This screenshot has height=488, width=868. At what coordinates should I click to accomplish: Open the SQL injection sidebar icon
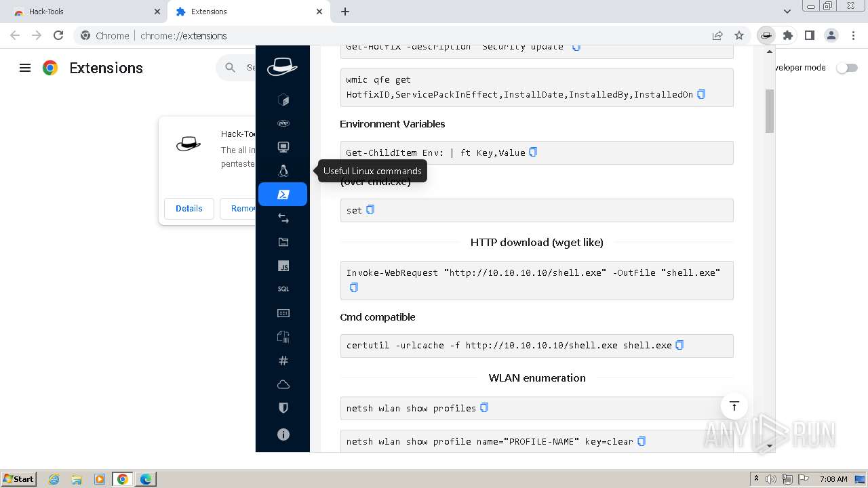(283, 289)
